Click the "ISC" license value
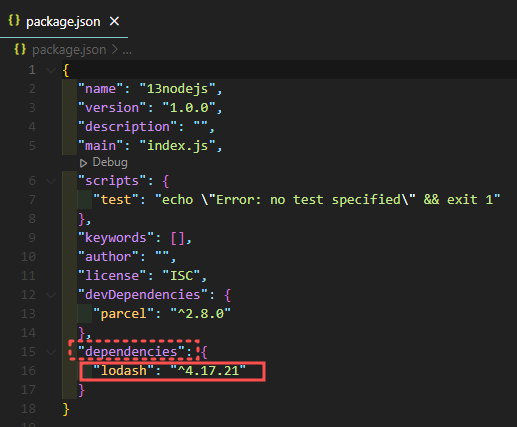 [x=181, y=276]
